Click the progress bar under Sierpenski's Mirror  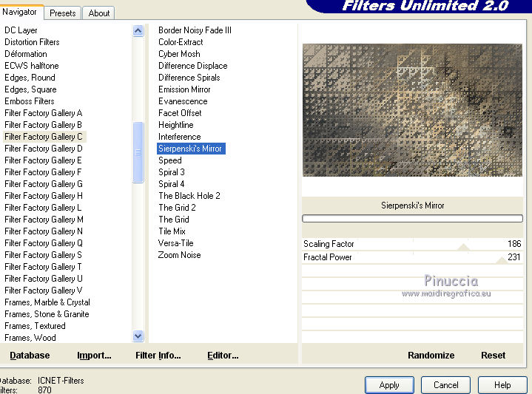tap(412, 219)
